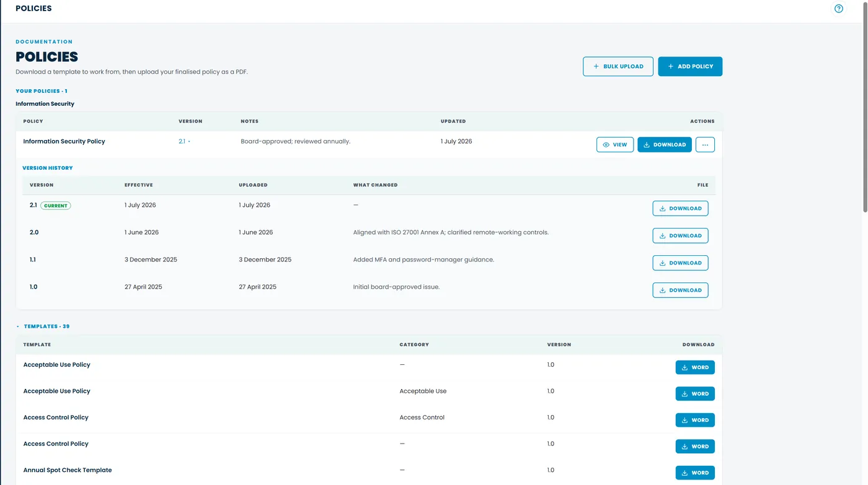
Task: Download version 1.0 file
Action: 680,290
